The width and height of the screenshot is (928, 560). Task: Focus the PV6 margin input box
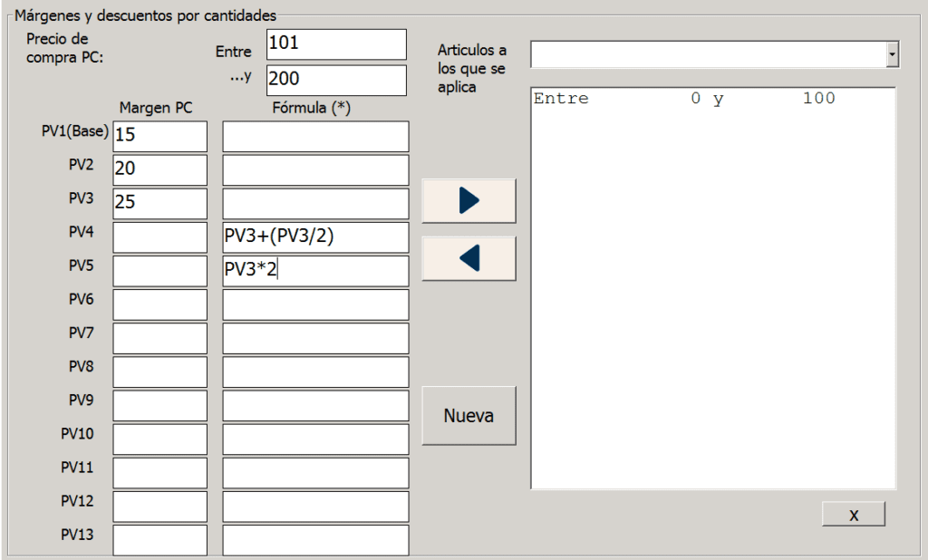[x=159, y=304]
